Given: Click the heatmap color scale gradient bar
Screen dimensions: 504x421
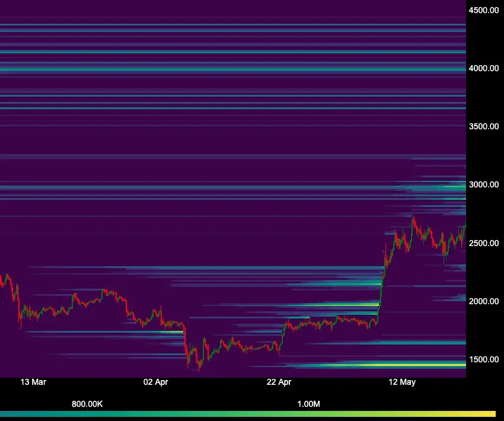Looking at the screenshot, I should [x=248, y=414].
